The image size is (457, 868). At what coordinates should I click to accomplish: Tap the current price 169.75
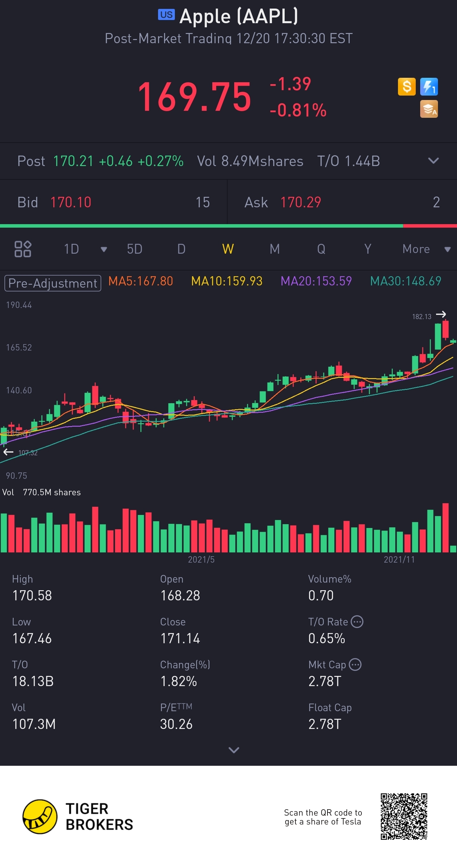[x=194, y=97]
